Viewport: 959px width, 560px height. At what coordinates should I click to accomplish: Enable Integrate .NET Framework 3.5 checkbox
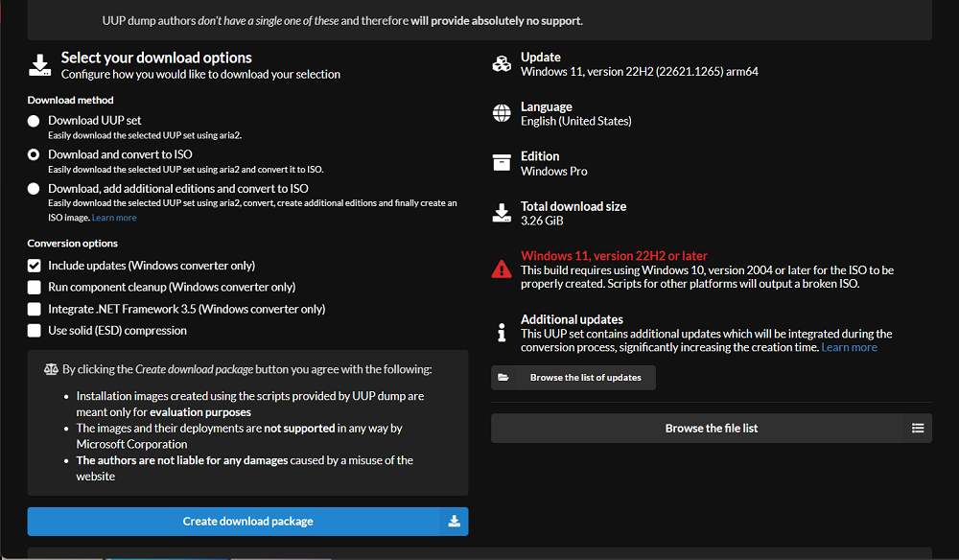pos(35,310)
